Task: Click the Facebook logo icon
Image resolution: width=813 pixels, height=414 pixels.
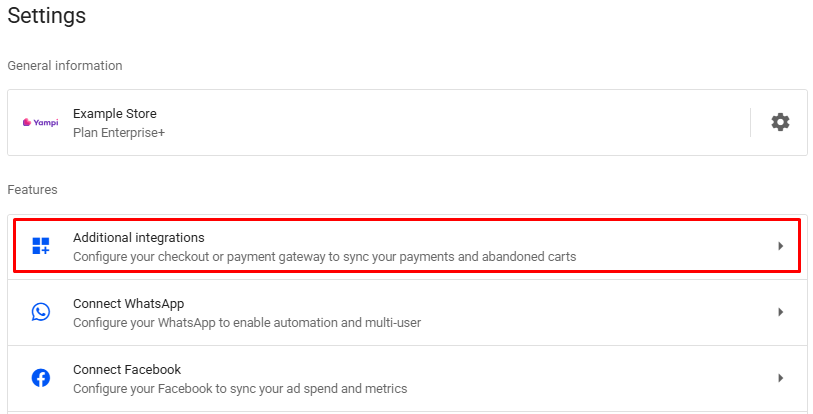Action: [x=41, y=378]
